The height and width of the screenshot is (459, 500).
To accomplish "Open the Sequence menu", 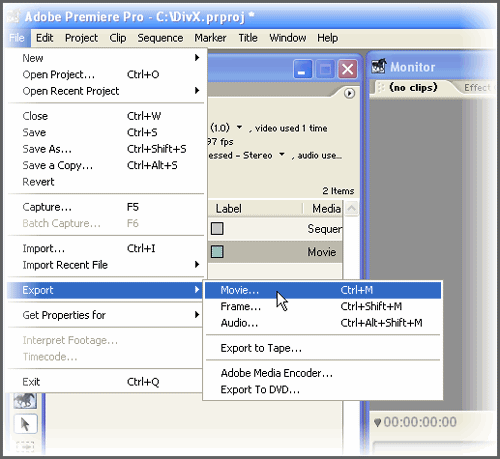I will tap(160, 38).
